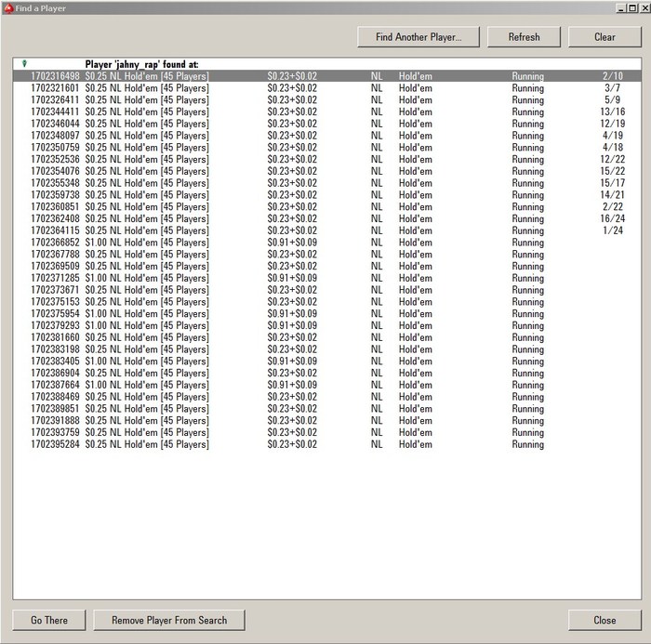Select tournament row 1702375153
Image resolution: width=651 pixels, height=644 pixels.
pos(327,302)
